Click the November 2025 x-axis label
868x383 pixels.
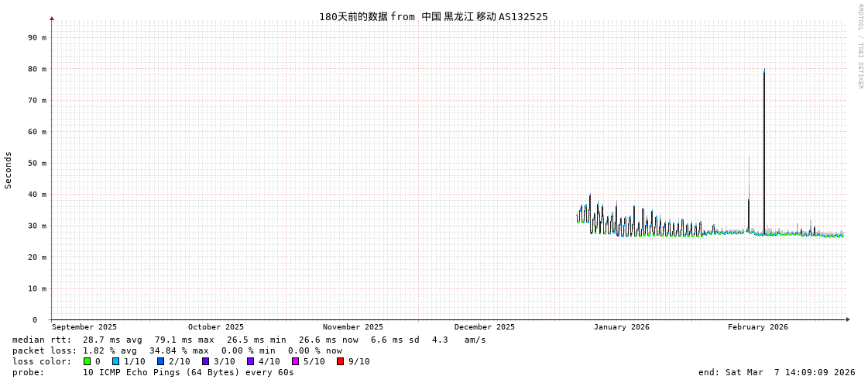coord(352,327)
